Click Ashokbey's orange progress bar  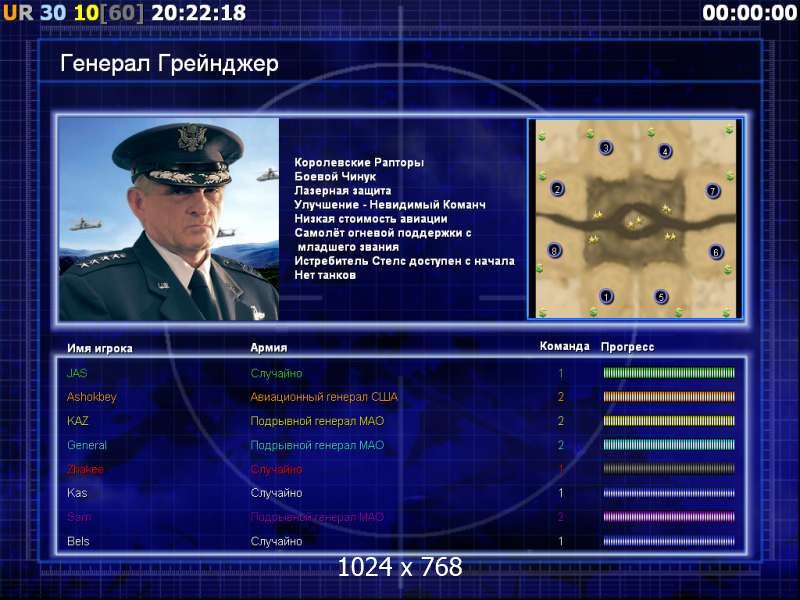(x=669, y=396)
